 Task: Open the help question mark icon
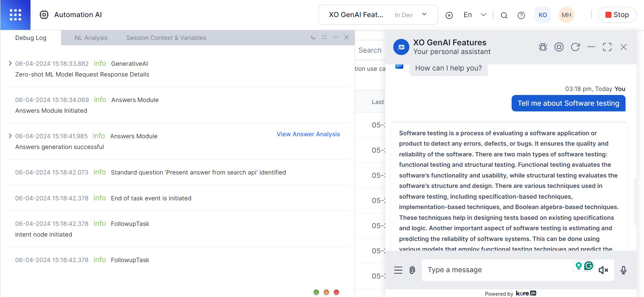point(521,15)
